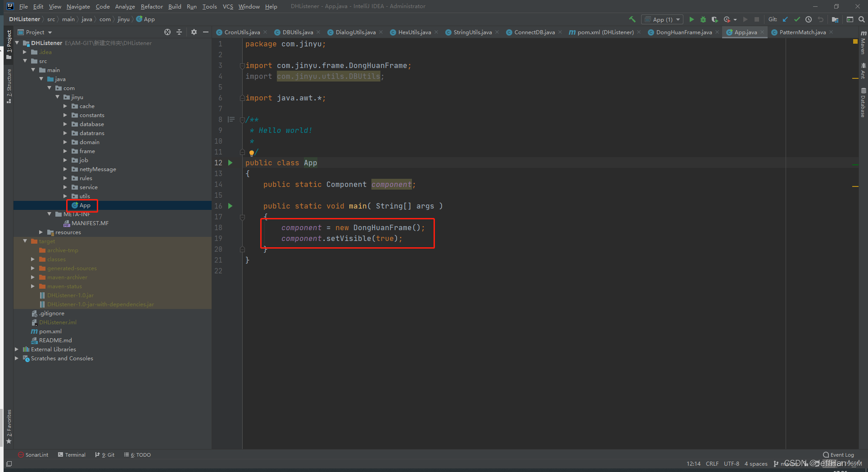The width and height of the screenshot is (868, 472).
Task: Open the Terminal tool window
Action: click(x=72, y=455)
